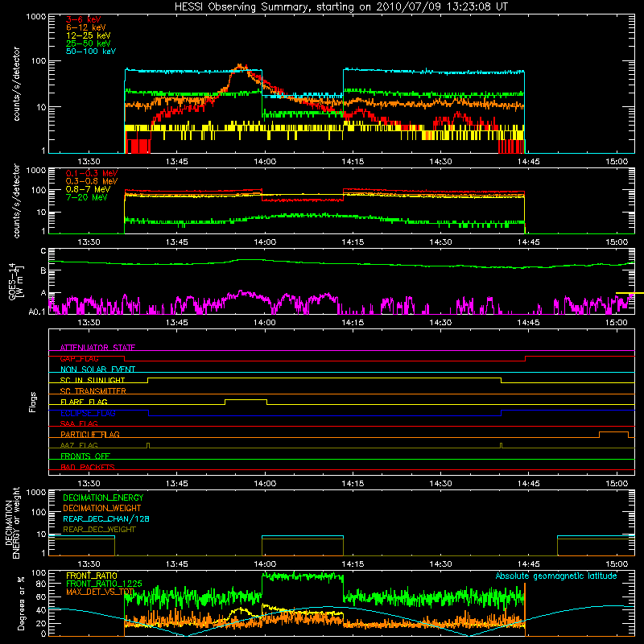Click the green 7-20 MeV legend entry
Viewport: 644px width, 644px height.
(x=87, y=197)
